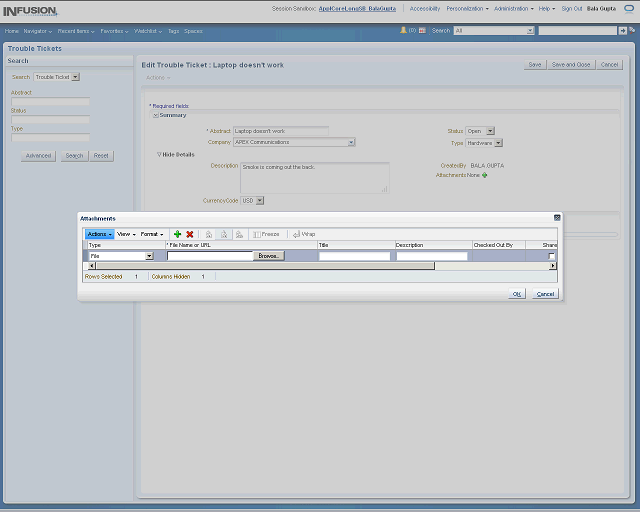This screenshot has width=640, height=512.
Task: Click the Search button in left panel
Action: point(74,156)
